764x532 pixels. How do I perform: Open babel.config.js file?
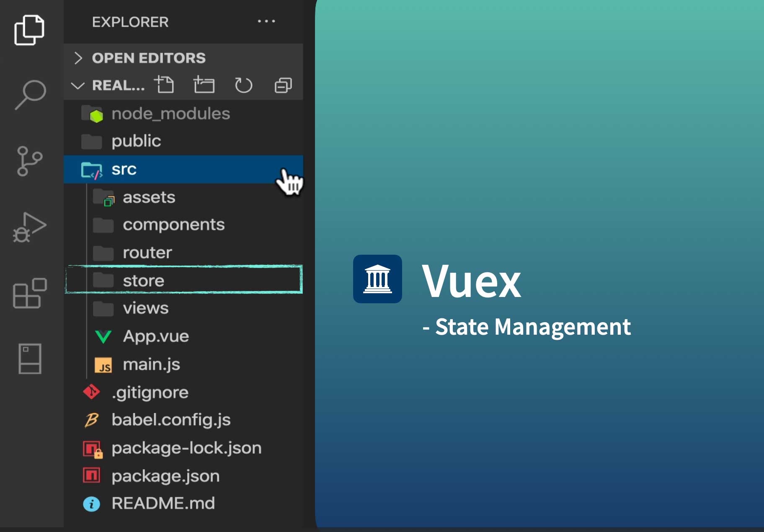[x=183, y=420]
